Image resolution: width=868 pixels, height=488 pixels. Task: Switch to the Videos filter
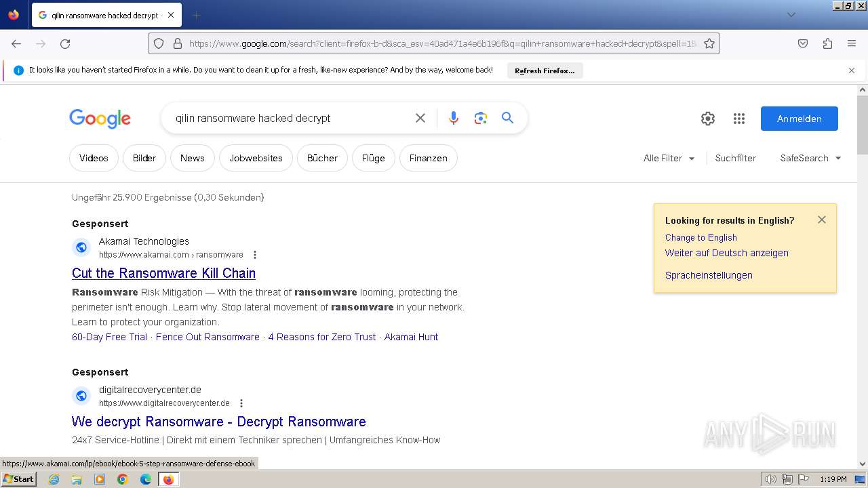click(x=94, y=158)
